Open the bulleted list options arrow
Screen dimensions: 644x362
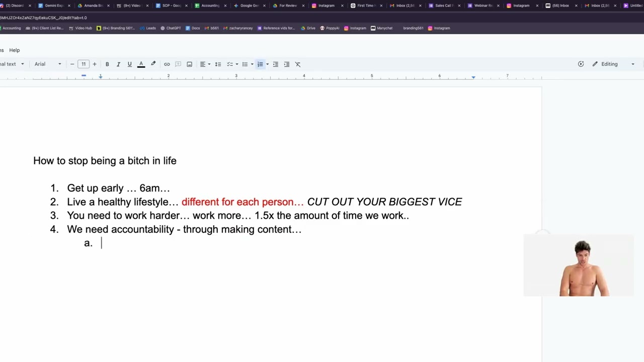coord(252,64)
